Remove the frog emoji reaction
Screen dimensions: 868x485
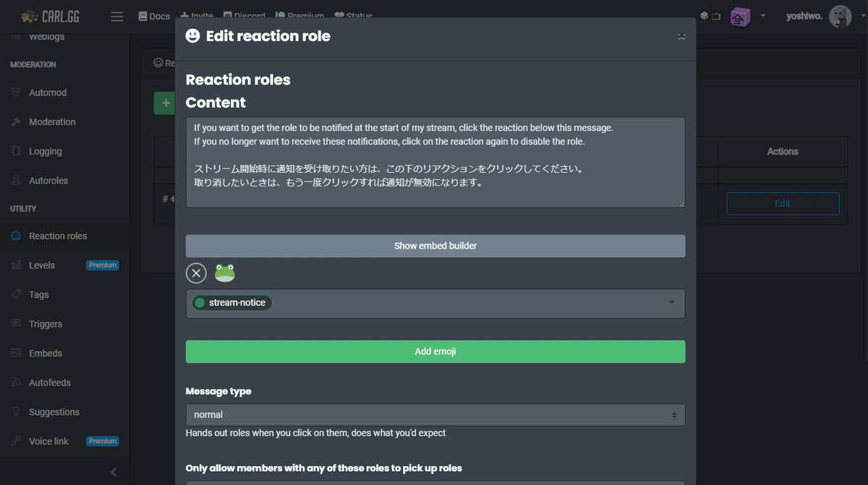196,272
